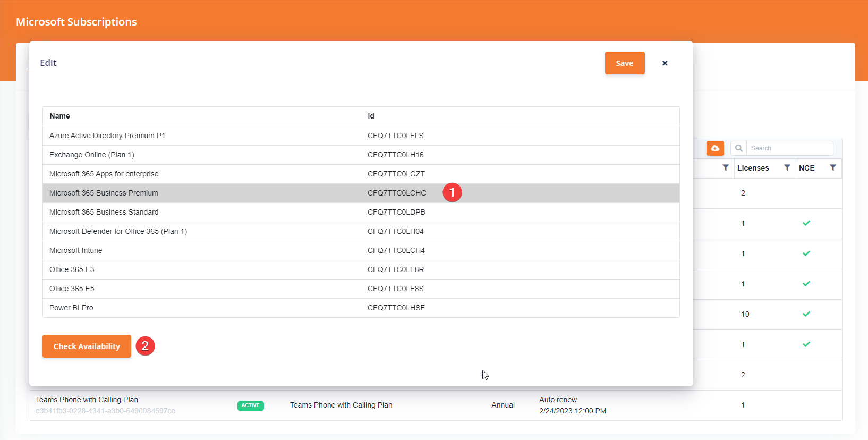Open the Licenses column filter icon

click(787, 167)
